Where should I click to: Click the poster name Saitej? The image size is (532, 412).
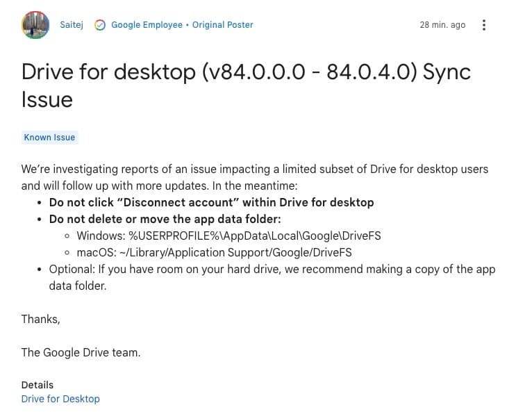point(72,25)
